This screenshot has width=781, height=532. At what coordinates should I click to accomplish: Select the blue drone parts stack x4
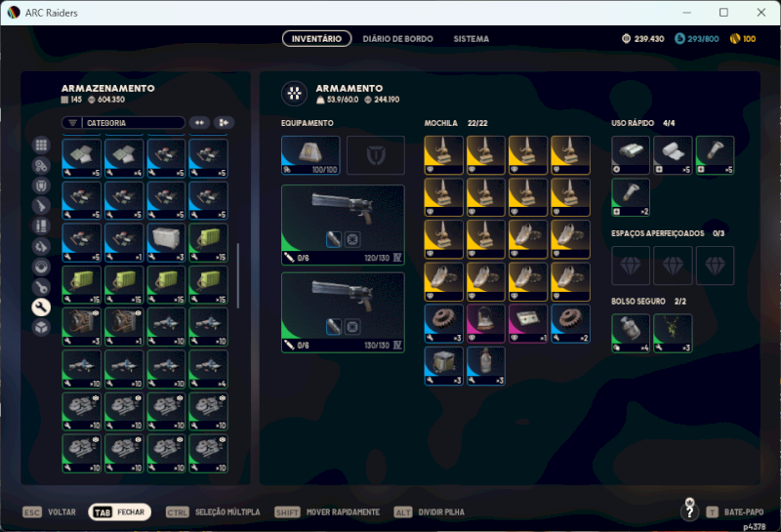click(209, 369)
